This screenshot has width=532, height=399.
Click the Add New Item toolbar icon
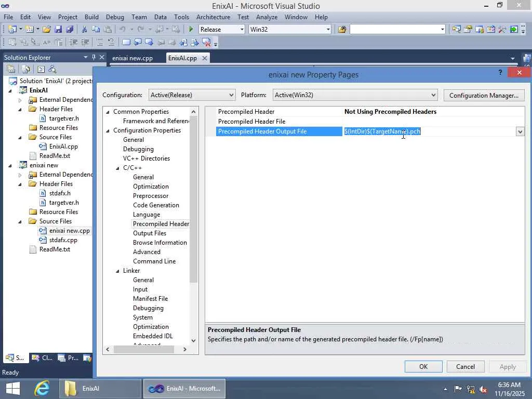30,30
